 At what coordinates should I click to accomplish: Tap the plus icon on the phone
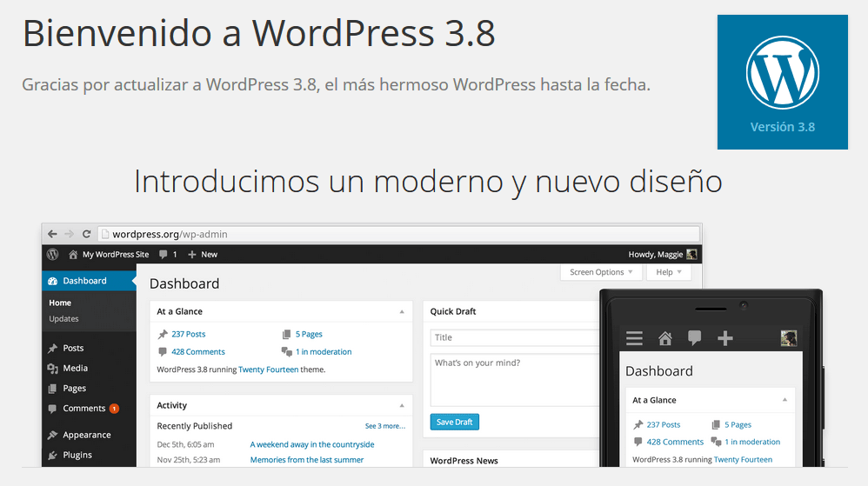coord(725,338)
